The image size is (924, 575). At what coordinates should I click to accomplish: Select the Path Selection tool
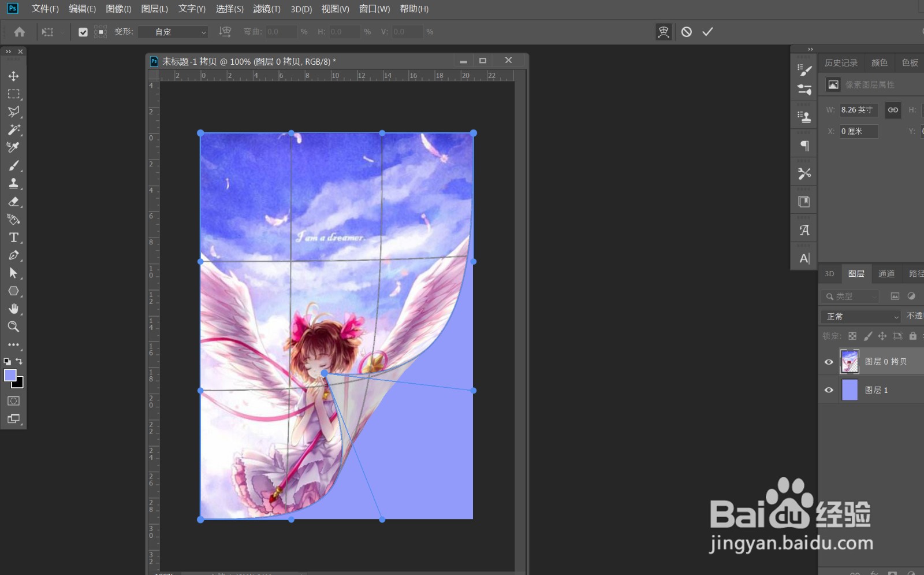click(13, 273)
